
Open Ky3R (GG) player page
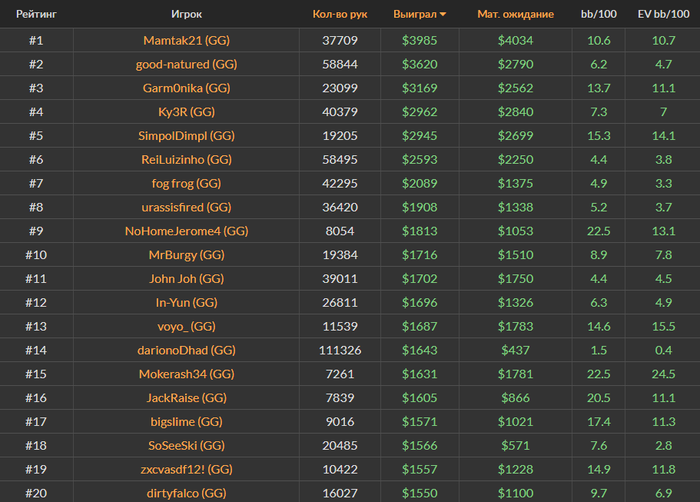click(186, 112)
